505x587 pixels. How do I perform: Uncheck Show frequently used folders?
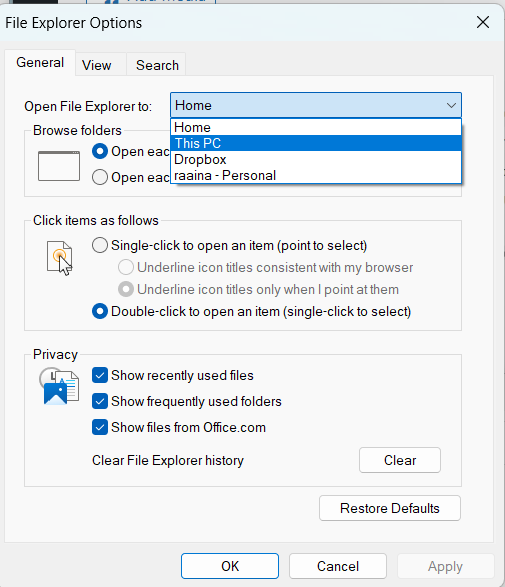(x=100, y=401)
